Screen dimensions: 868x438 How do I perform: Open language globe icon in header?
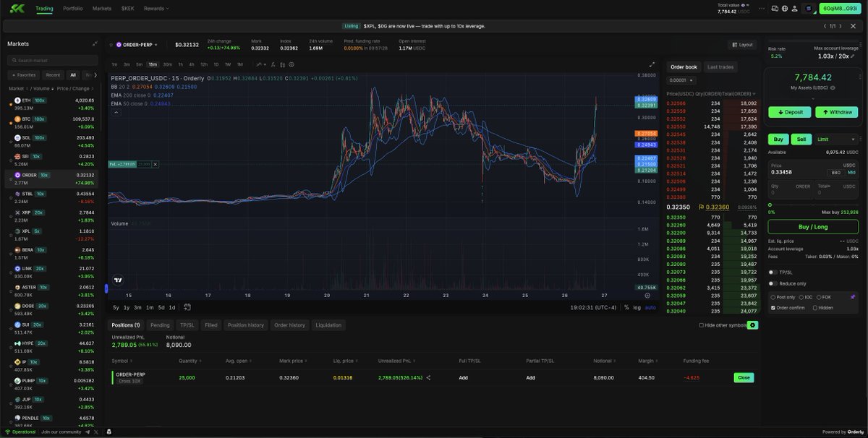(x=784, y=9)
